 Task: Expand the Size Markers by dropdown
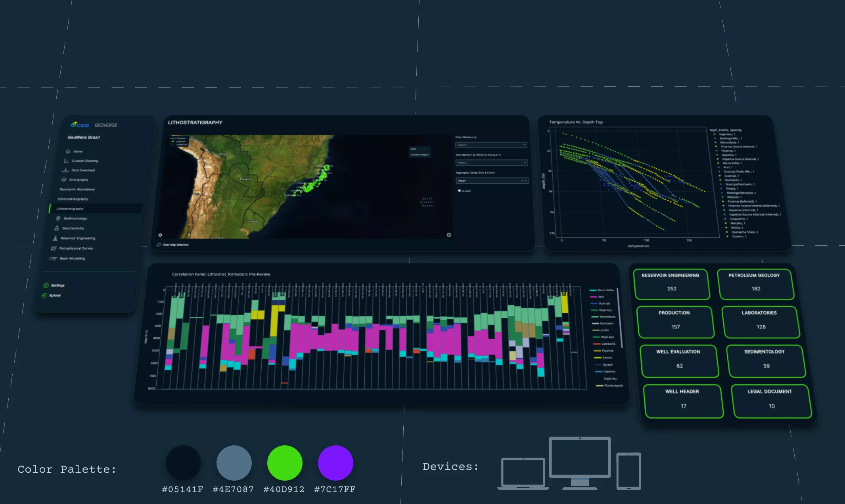pyautogui.click(x=491, y=163)
